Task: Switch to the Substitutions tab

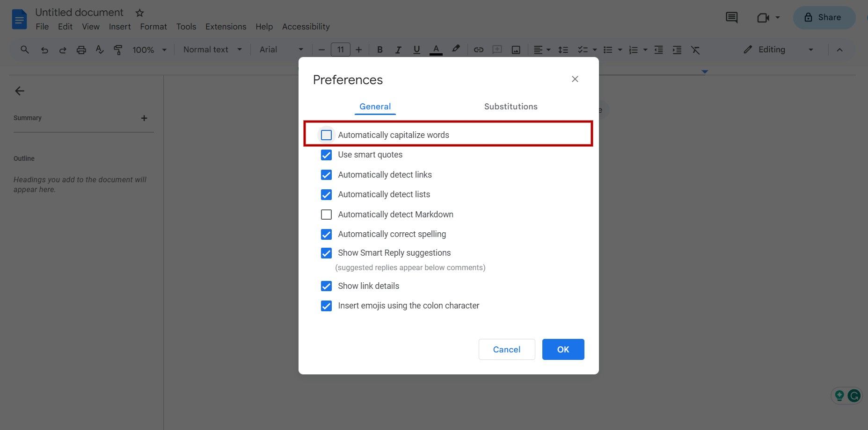Action: [511, 107]
